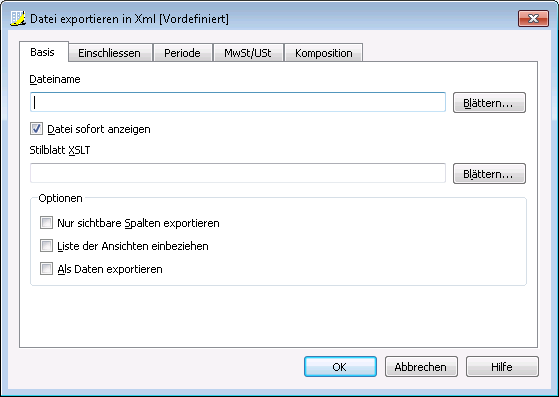Click into the Stilblatt XSLT field
Viewport: 559px width, 397px height.
[238, 173]
